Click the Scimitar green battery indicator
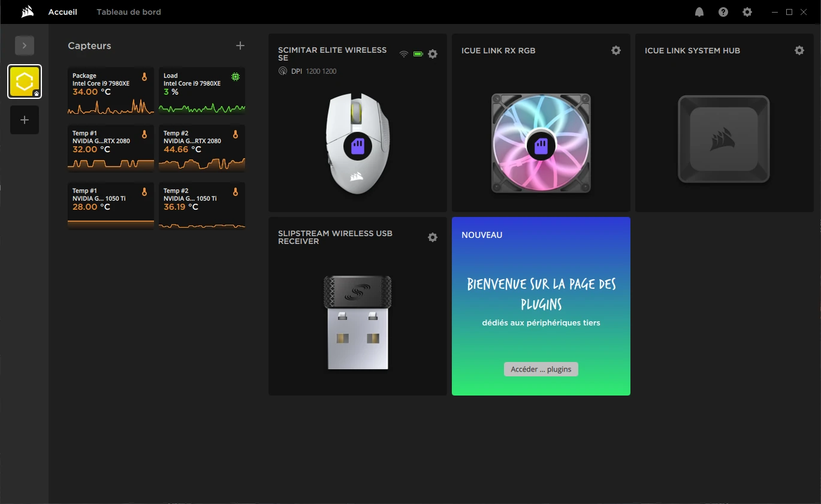Image resolution: width=821 pixels, height=504 pixels. [418, 54]
